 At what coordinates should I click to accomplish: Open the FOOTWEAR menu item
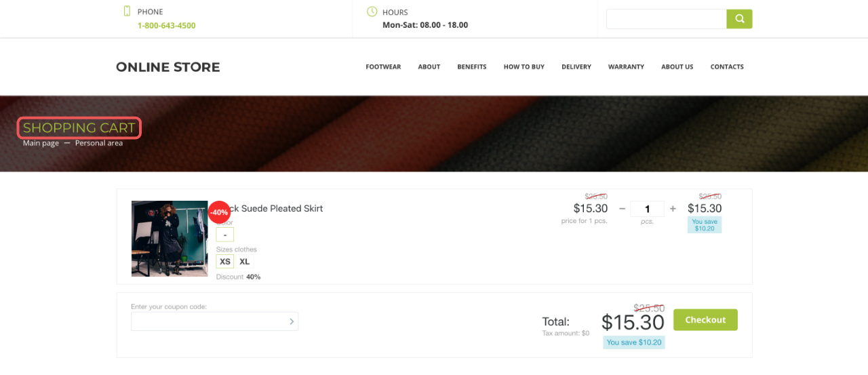pos(383,67)
